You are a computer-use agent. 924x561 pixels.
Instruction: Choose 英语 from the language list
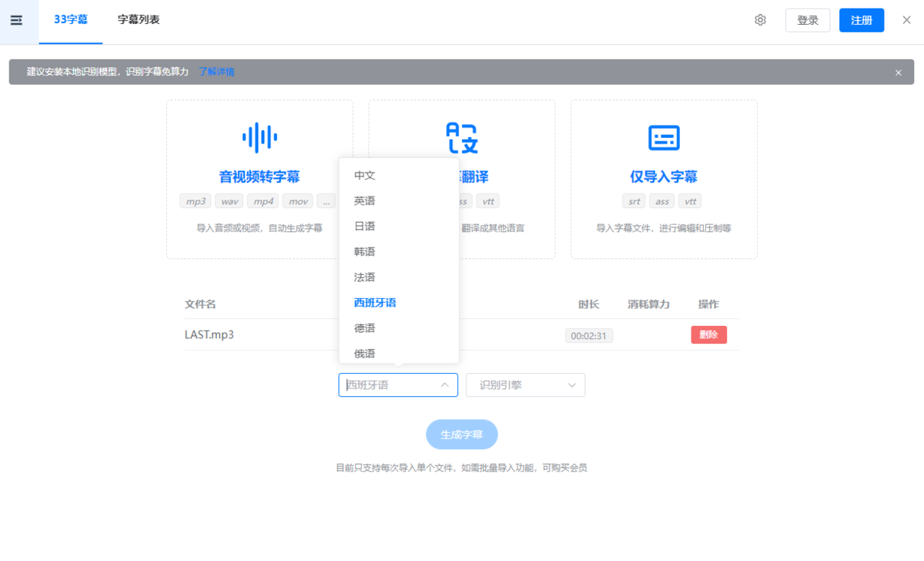[x=365, y=201]
